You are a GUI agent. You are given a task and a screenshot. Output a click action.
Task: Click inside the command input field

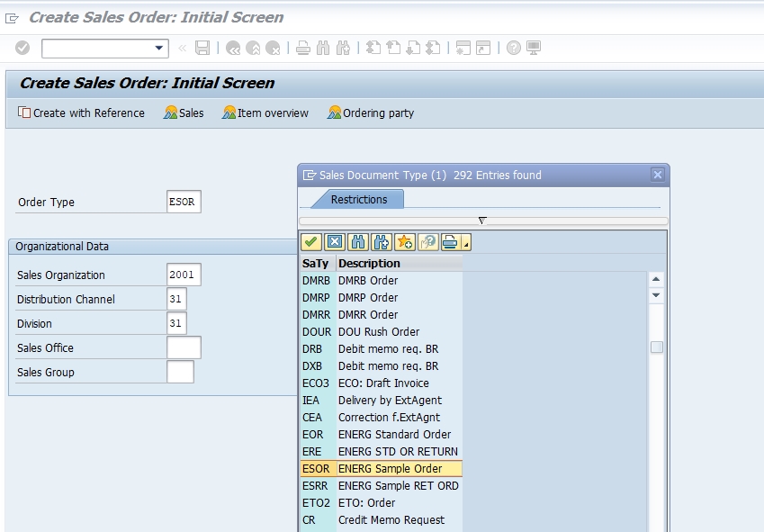(97, 49)
